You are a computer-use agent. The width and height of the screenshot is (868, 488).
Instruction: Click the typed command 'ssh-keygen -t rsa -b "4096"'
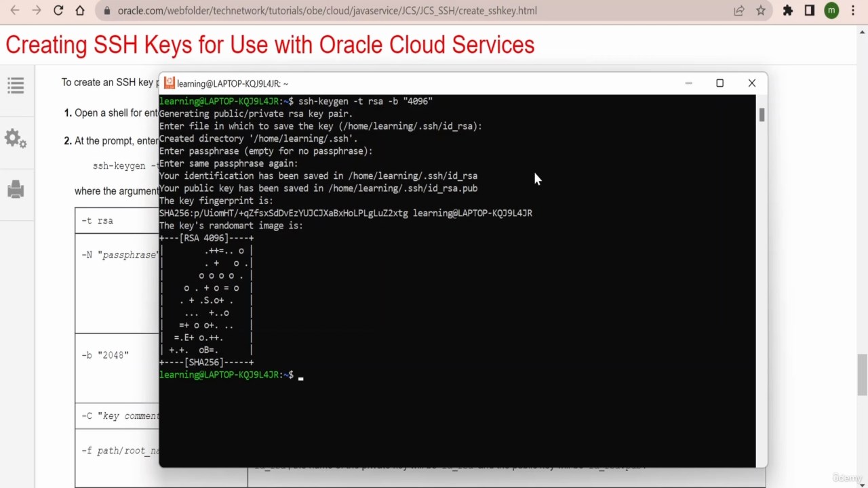[366, 101]
